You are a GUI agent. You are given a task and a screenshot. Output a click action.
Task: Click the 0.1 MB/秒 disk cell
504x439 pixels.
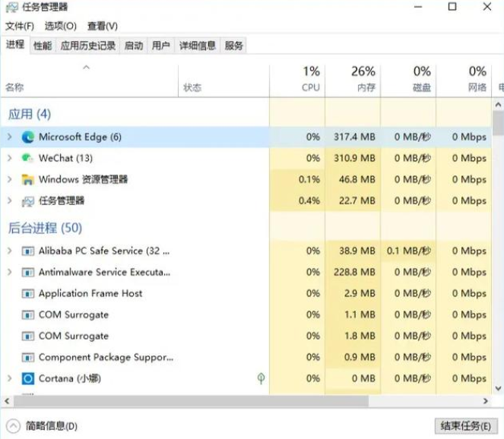click(408, 251)
